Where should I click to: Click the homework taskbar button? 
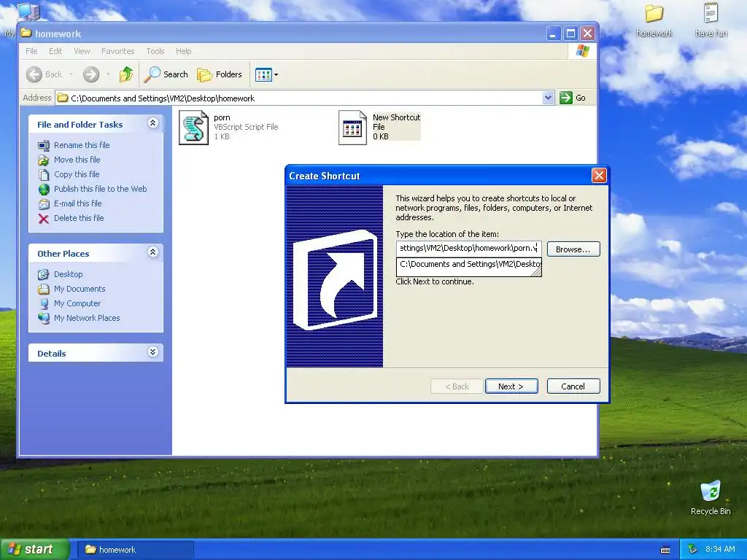135,550
